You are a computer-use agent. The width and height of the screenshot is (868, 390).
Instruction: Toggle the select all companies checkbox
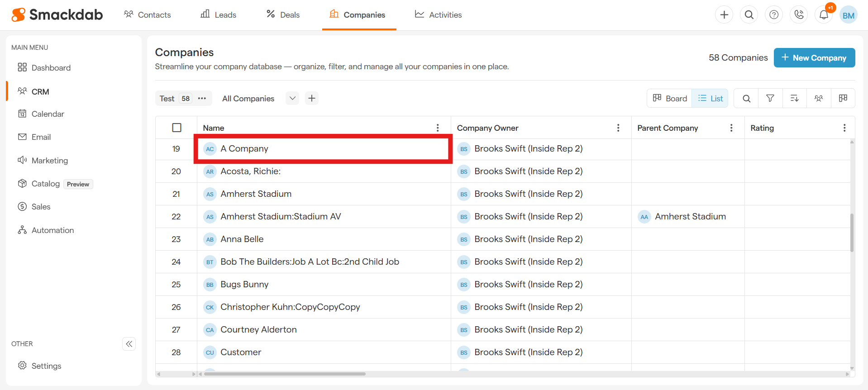tap(177, 128)
